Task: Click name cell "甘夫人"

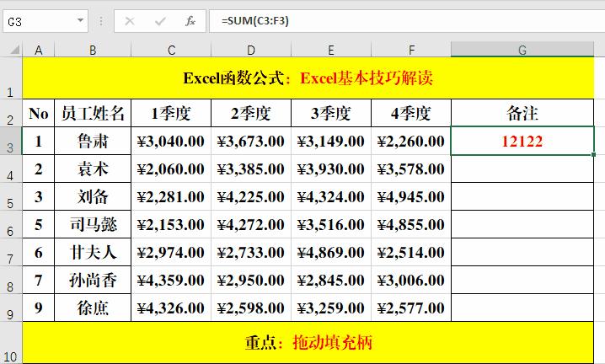Action: click(93, 252)
